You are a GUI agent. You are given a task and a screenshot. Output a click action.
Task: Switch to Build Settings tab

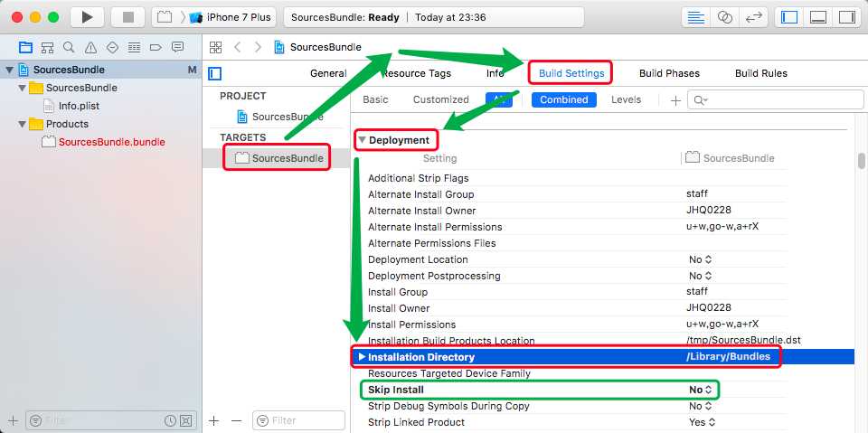[571, 73]
